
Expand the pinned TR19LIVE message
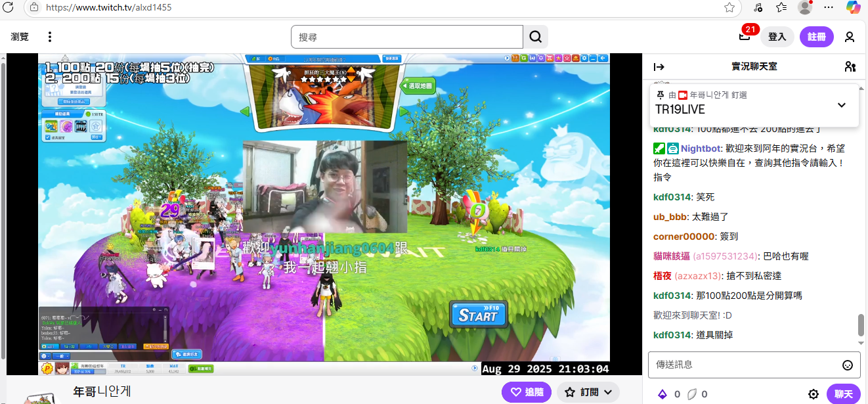point(841,105)
